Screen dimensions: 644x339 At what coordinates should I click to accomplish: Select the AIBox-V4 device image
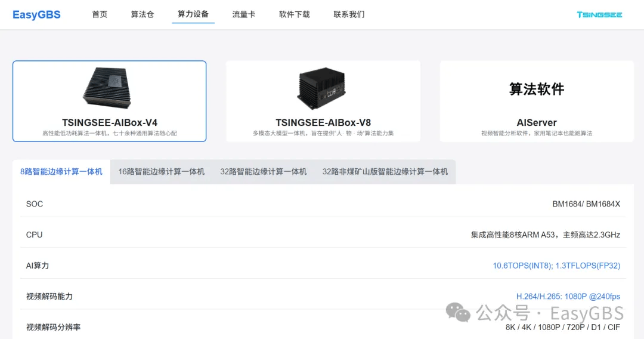click(108, 88)
